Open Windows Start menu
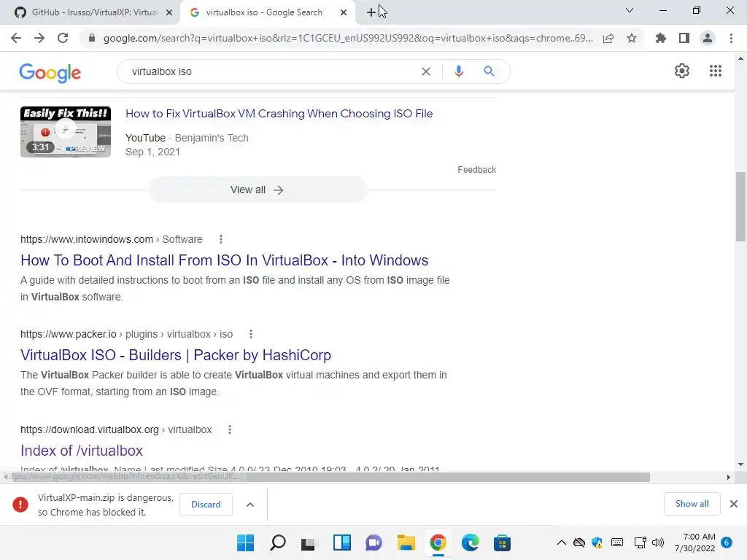The height and width of the screenshot is (560, 747). [x=246, y=542]
